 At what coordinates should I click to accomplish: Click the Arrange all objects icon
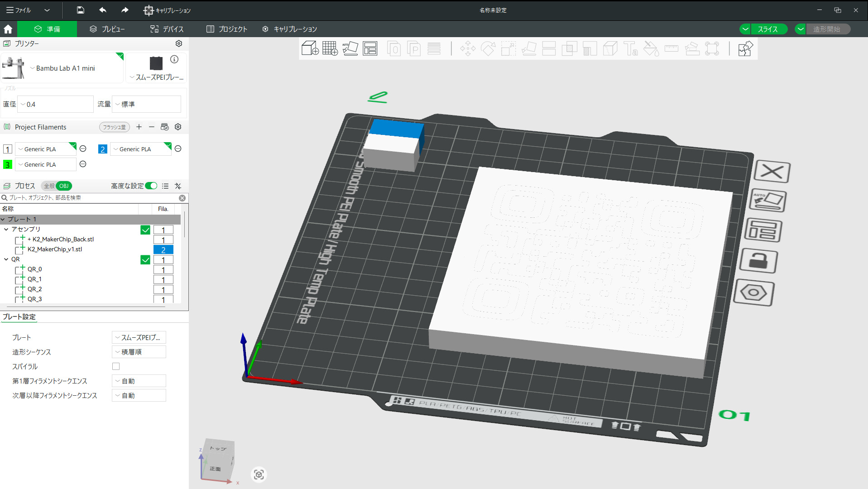370,48
